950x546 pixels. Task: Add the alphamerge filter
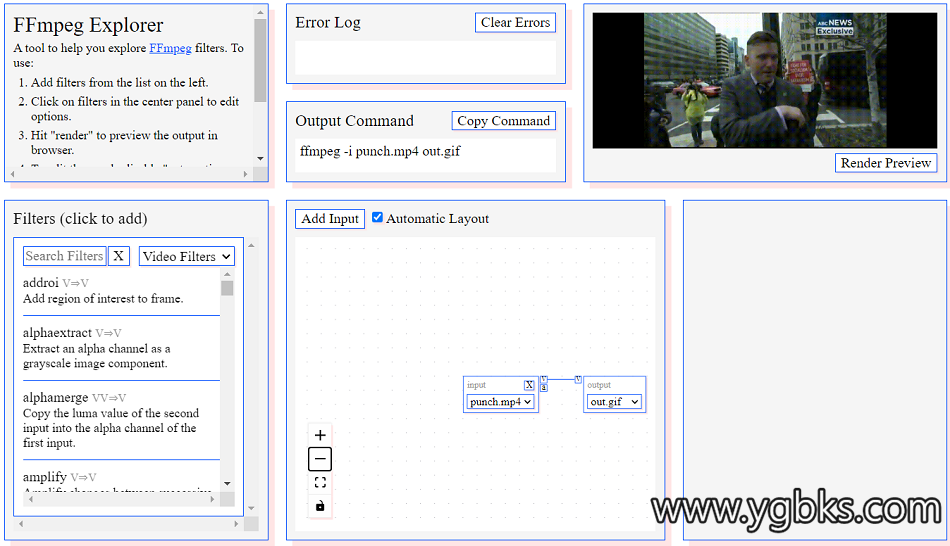click(x=121, y=420)
